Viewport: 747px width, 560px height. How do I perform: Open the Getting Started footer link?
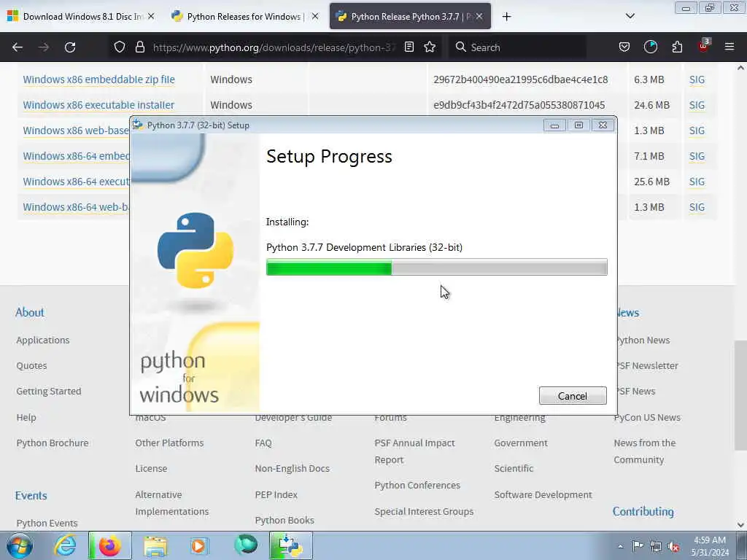[49, 391]
